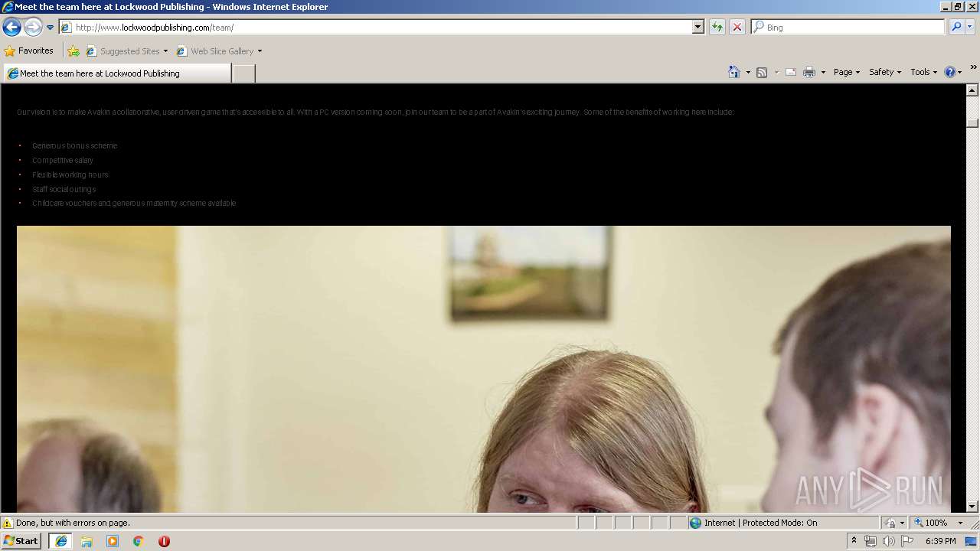Click the RSS feeds icon

[762, 72]
